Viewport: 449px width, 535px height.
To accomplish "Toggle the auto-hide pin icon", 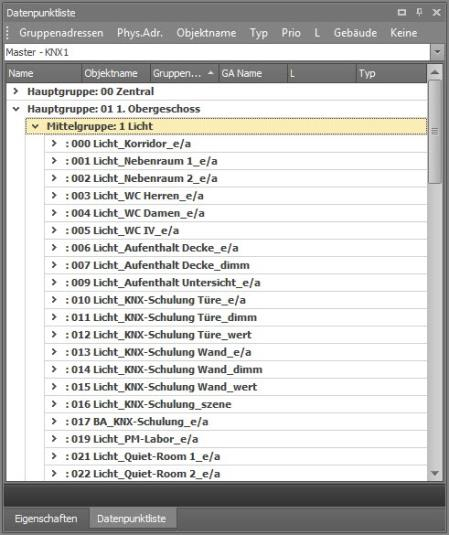I will point(419,13).
